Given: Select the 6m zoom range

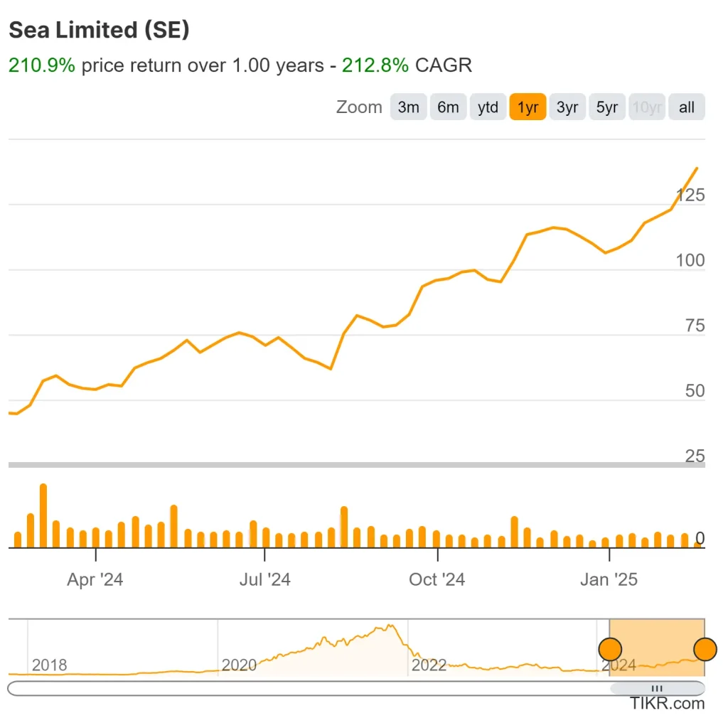Looking at the screenshot, I should 448,107.
